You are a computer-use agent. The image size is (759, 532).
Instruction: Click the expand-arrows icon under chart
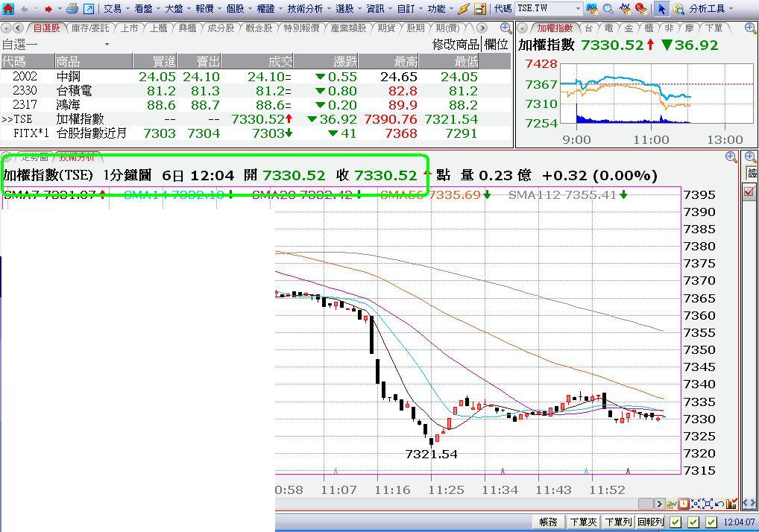tap(708, 504)
